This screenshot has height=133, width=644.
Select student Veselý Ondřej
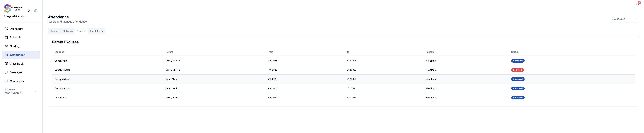pos(62,70)
